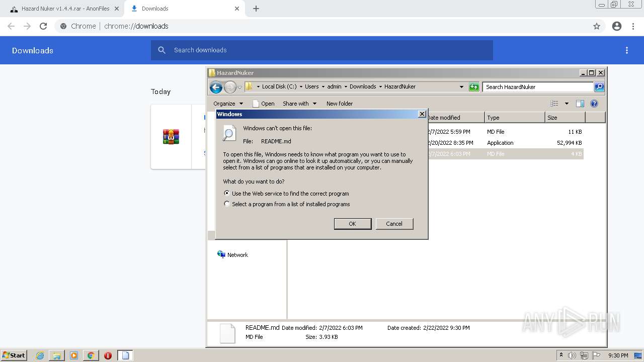This screenshot has height=362, width=644.
Task: Click the Network item in navigation pane
Action: (232, 255)
